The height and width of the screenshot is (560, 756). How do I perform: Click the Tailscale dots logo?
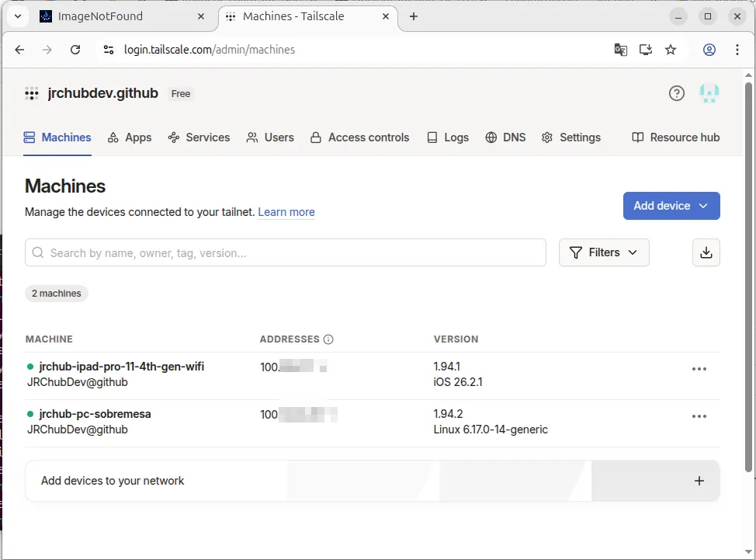[x=32, y=93]
